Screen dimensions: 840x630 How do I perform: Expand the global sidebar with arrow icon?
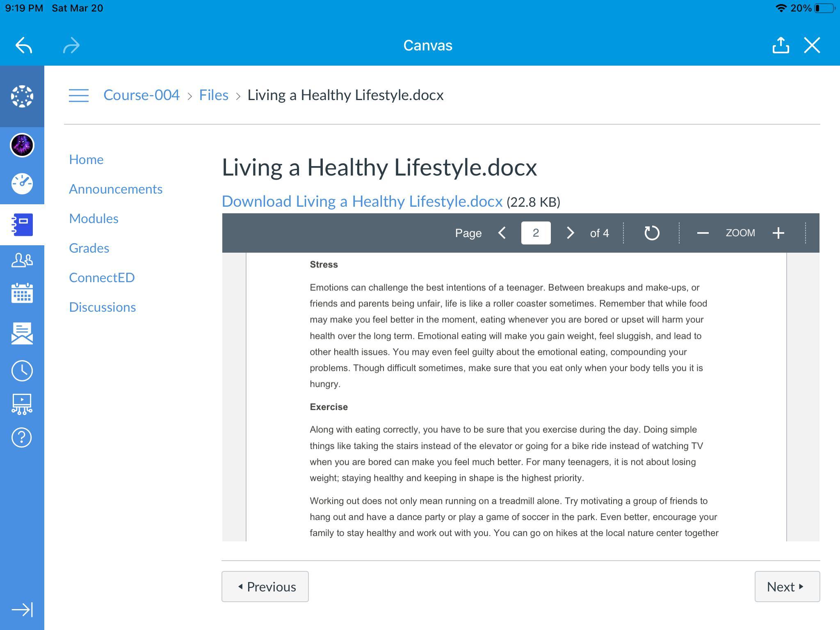click(x=22, y=609)
